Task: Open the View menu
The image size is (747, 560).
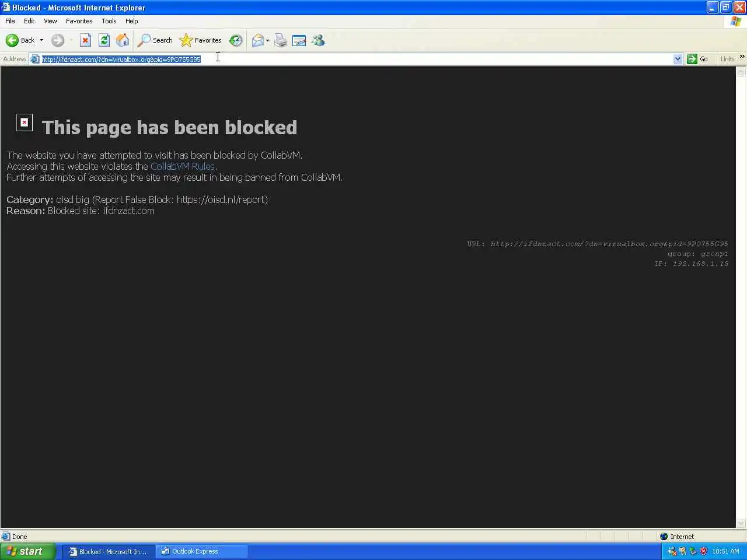Action: (x=50, y=21)
